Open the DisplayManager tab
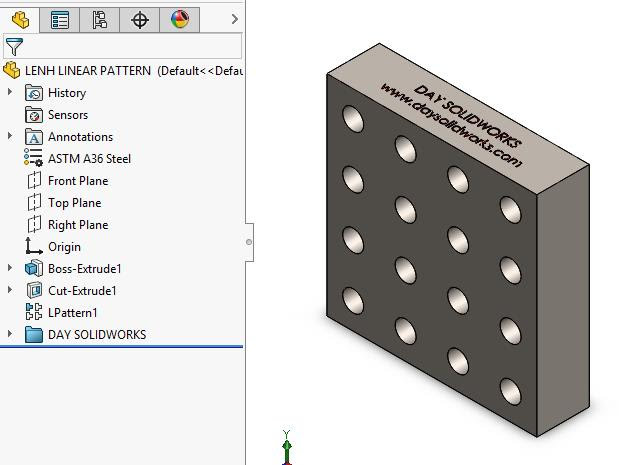Image resolution: width=619 pixels, height=465 pixels. click(x=180, y=19)
